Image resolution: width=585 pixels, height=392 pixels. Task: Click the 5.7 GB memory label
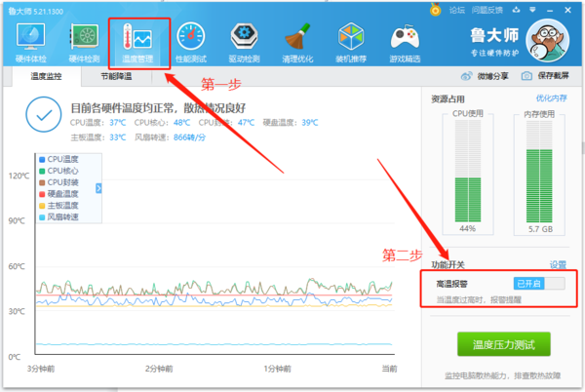pyautogui.click(x=540, y=229)
